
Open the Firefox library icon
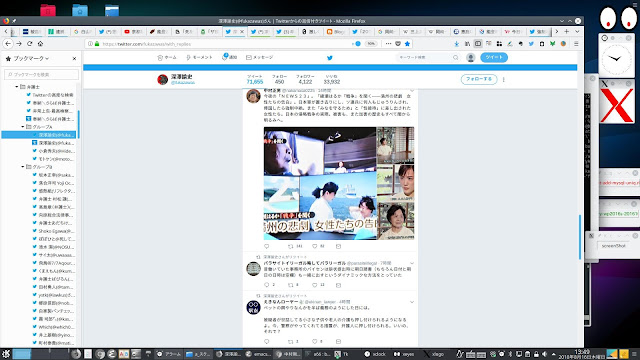pyautogui.click(x=467, y=44)
